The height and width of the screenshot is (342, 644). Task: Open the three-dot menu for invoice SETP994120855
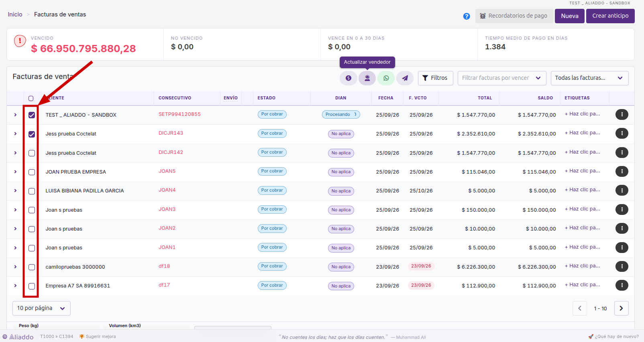pyautogui.click(x=622, y=115)
